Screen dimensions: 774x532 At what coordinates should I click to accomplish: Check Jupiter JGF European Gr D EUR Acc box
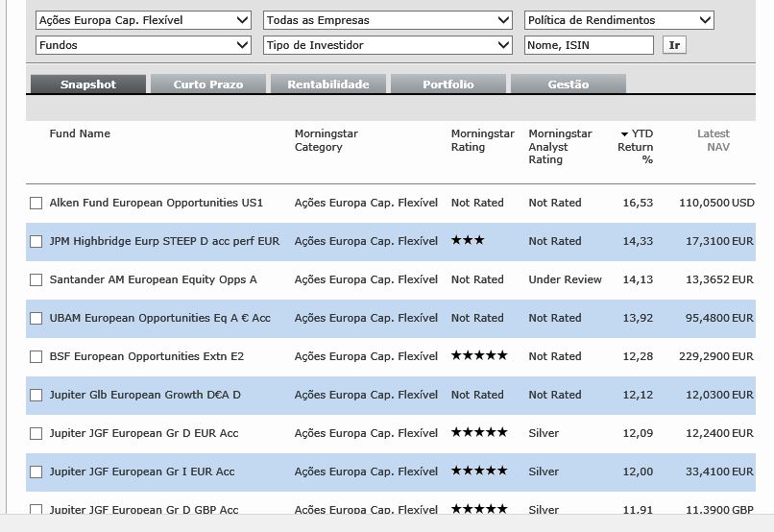[36, 434]
